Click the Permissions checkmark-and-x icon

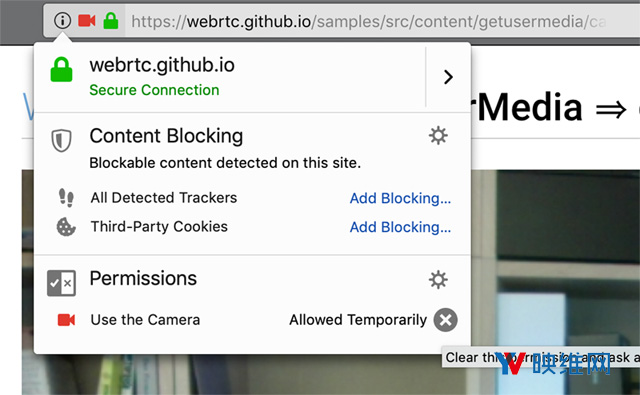pyautogui.click(x=61, y=283)
